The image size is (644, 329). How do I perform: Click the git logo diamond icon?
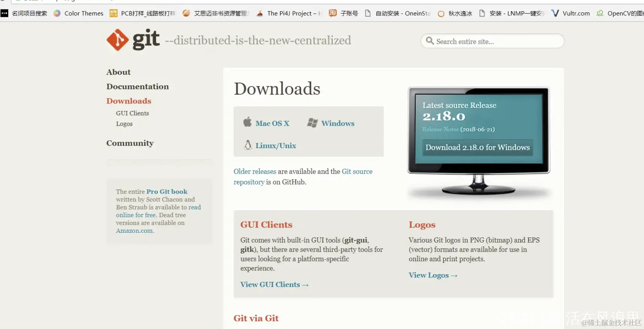click(118, 39)
